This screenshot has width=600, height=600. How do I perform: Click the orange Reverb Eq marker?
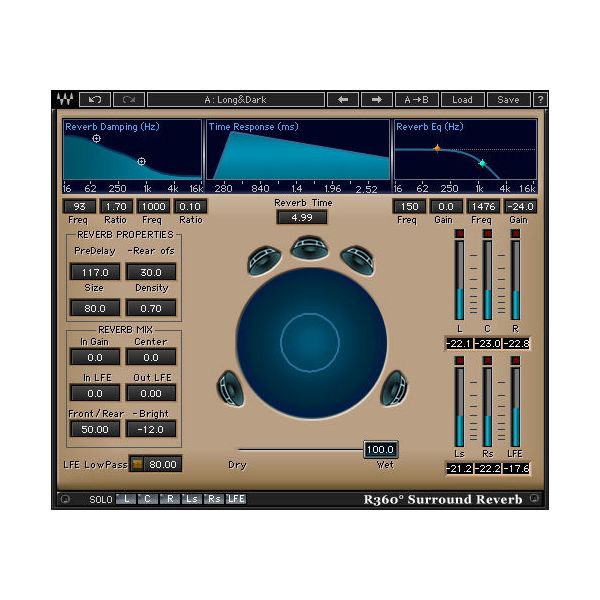tap(437, 148)
